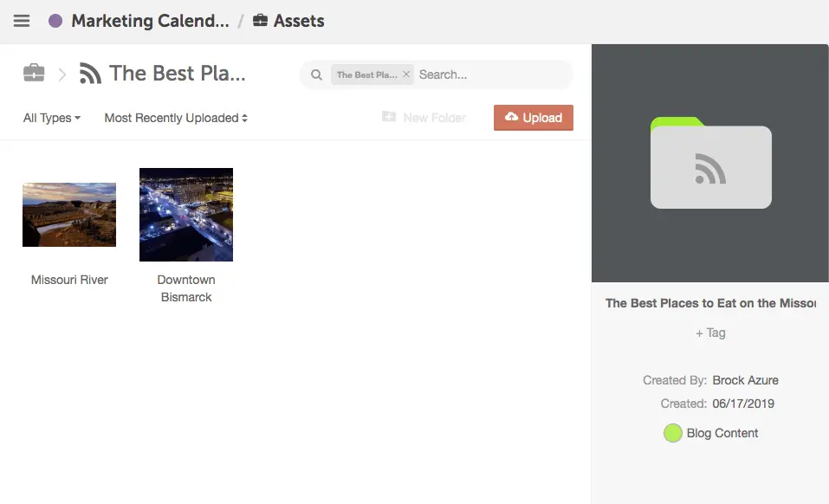Click the large folder preview icon
829x504 pixels.
point(710,163)
